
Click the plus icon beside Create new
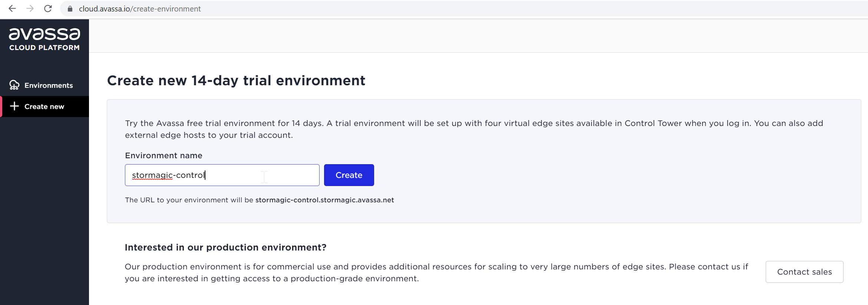tap(14, 106)
